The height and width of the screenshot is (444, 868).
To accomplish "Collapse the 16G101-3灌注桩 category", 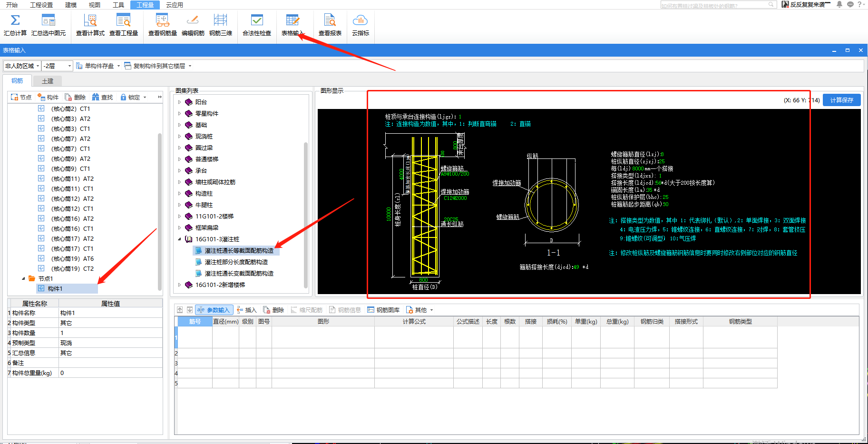I will [x=179, y=239].
